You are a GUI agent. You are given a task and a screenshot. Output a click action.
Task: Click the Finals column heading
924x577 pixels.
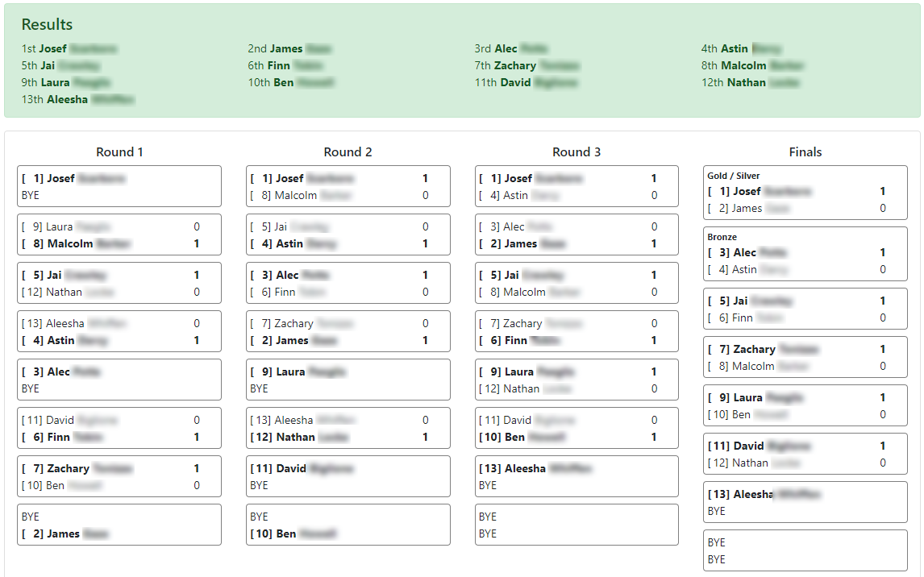click(805, 152)
